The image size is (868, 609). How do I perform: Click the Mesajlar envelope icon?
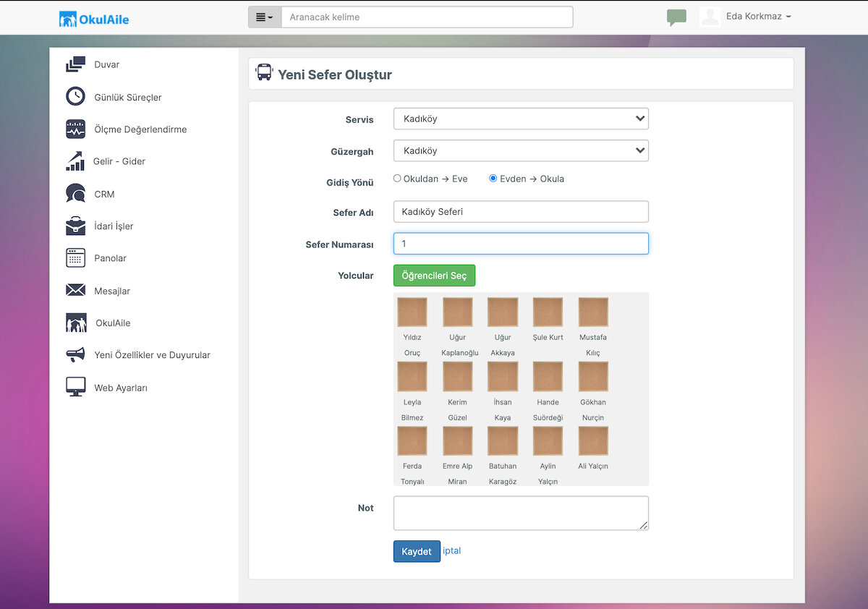[x=75, y=290]
